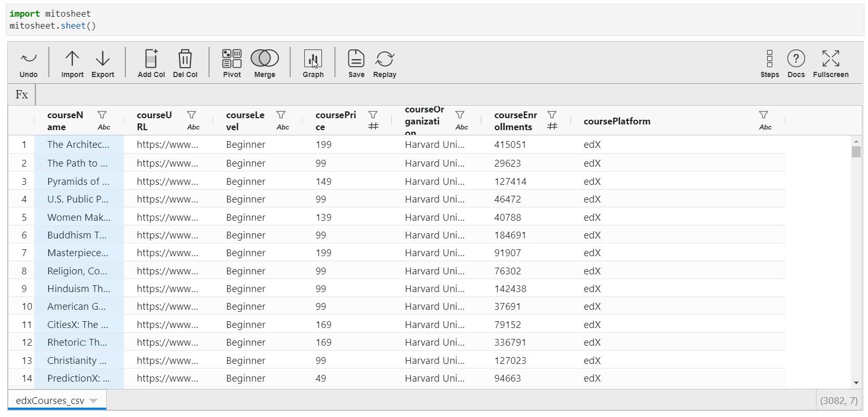Open filter for coursePrice column
Screen dimensions: 868x417
tap(373, 115)
